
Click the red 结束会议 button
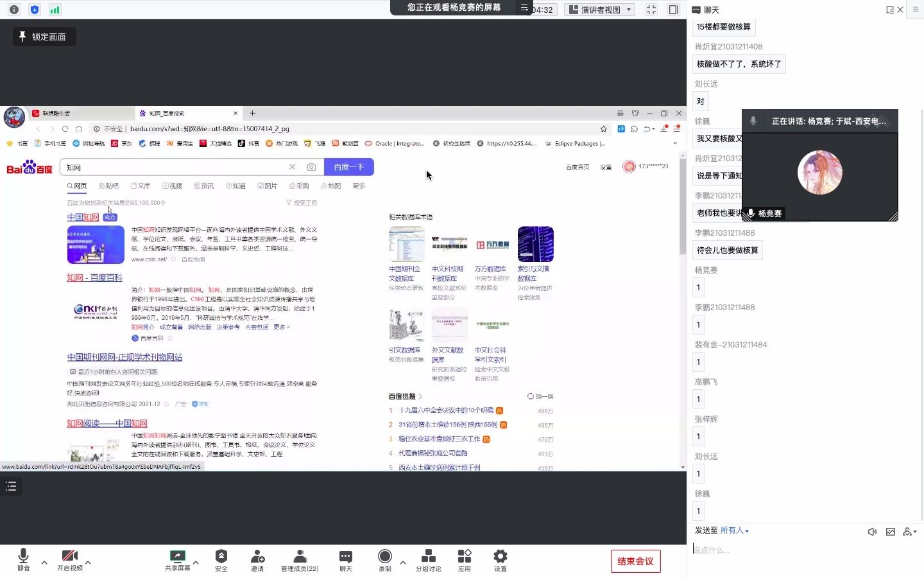coord(635,561)
